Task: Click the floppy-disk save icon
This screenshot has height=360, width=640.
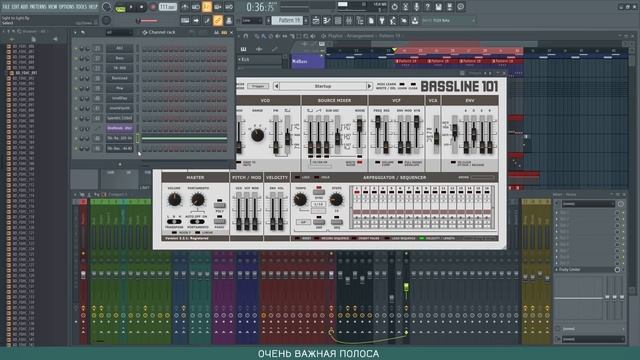Action: pos(438,7)
